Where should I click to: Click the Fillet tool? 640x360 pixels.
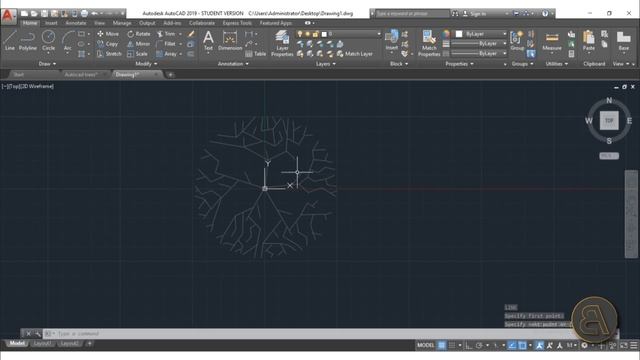pos(166,44)
